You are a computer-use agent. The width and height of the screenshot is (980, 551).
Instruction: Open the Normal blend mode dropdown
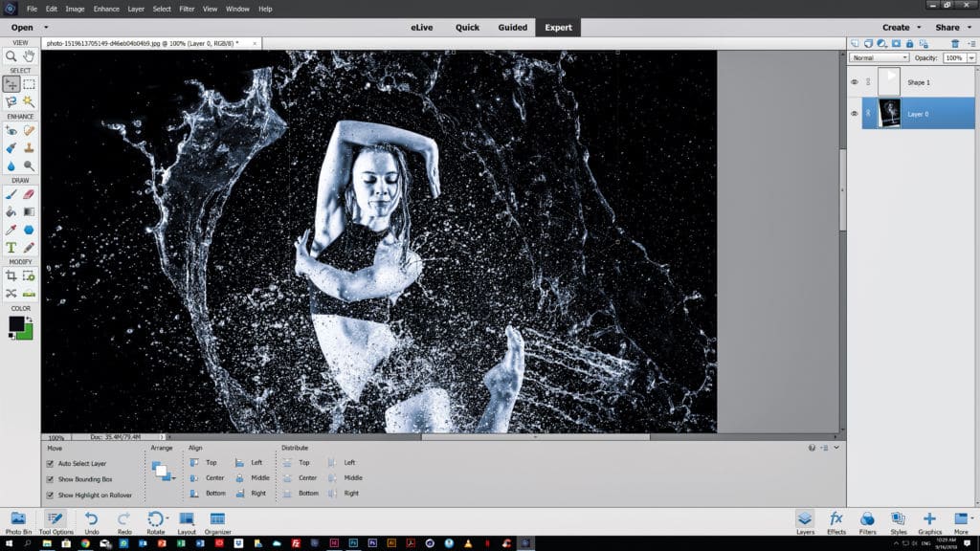879,58
